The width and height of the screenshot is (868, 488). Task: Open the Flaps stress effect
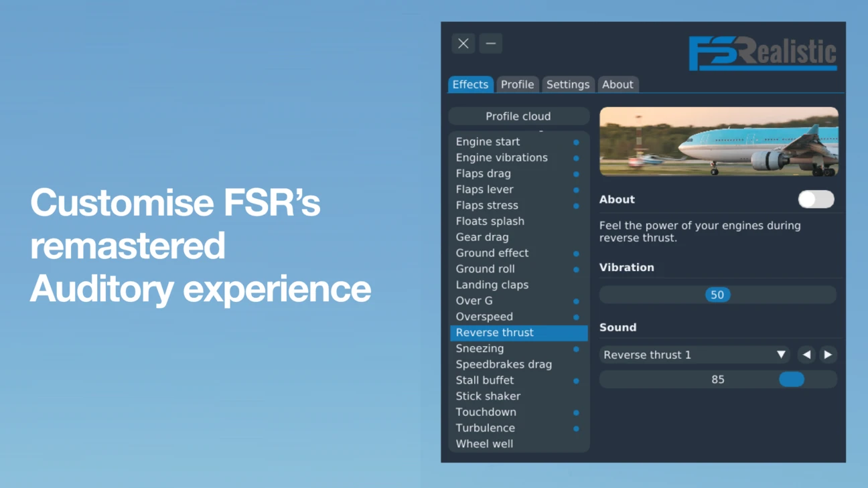pyautogui.click(x=518, y=206)
